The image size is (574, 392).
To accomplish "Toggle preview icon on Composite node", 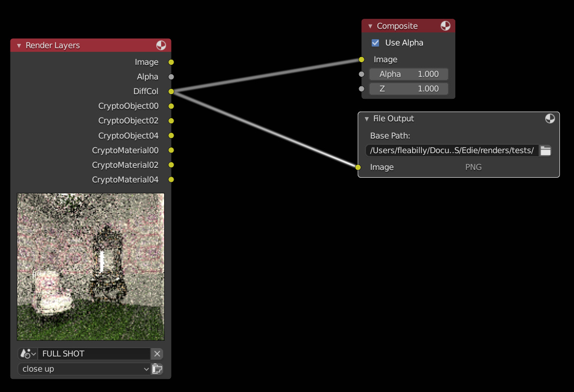I will coord(445,26).
